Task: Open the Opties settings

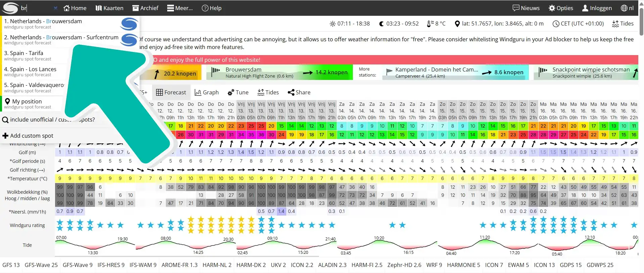Action: (x=561, y=8)
